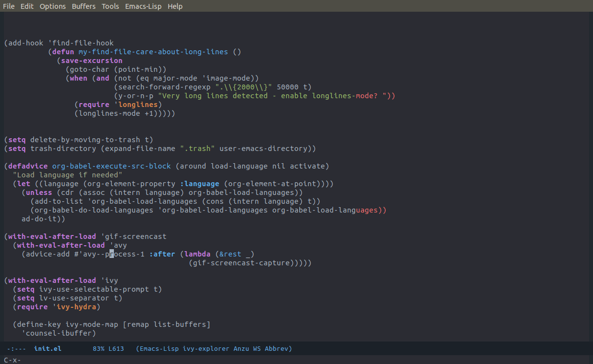Click the L613 line number indicator

tap(116, 349)
